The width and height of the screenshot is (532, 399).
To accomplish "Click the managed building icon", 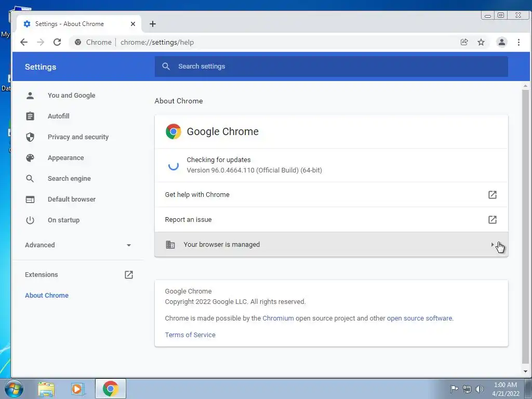I will click(x=170, y=244).
